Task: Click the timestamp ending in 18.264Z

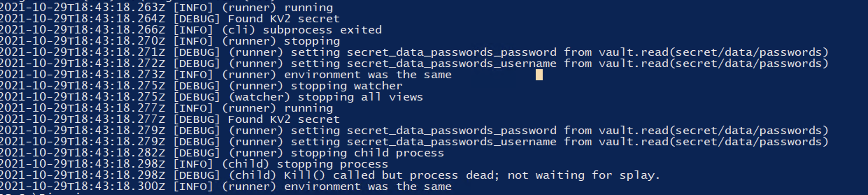Action: 83,19
